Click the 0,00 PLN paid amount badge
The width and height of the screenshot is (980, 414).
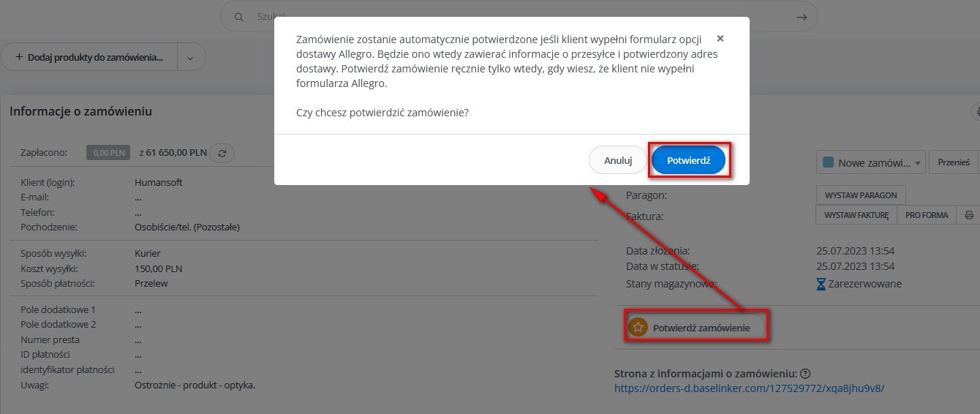pyautogui.click(x=108, y=153)
